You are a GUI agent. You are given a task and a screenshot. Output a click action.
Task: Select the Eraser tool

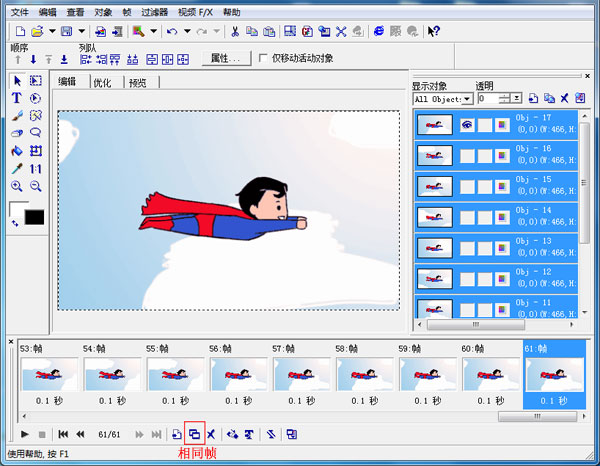pos(16,133)
